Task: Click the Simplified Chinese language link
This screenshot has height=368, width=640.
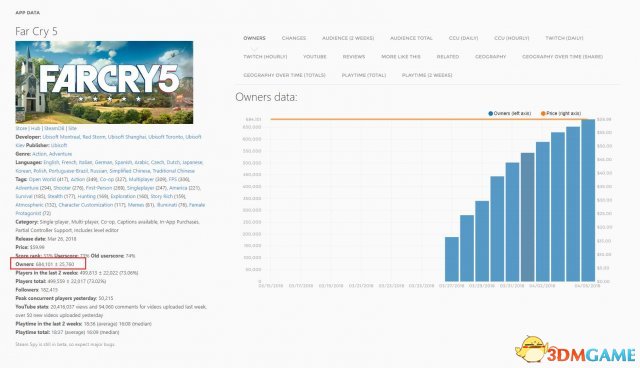Action: pos(130,171)
